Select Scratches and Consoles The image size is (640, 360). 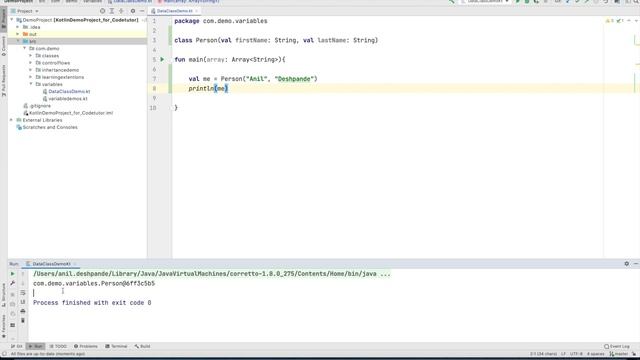click(x=50, y=127)
